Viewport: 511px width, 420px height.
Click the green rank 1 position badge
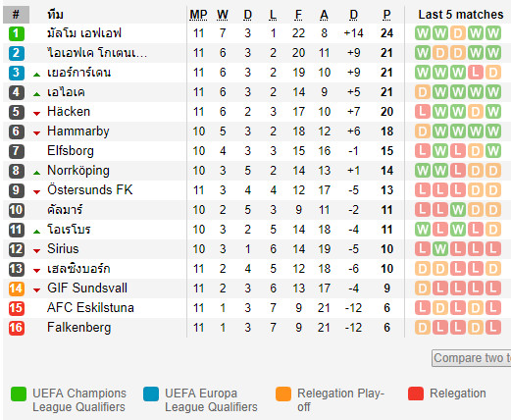[17, 33]
